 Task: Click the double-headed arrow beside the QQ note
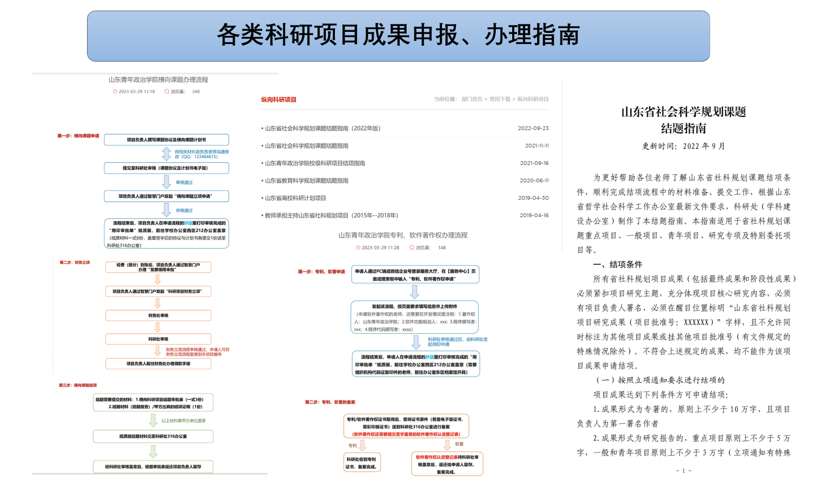[166, 154]
